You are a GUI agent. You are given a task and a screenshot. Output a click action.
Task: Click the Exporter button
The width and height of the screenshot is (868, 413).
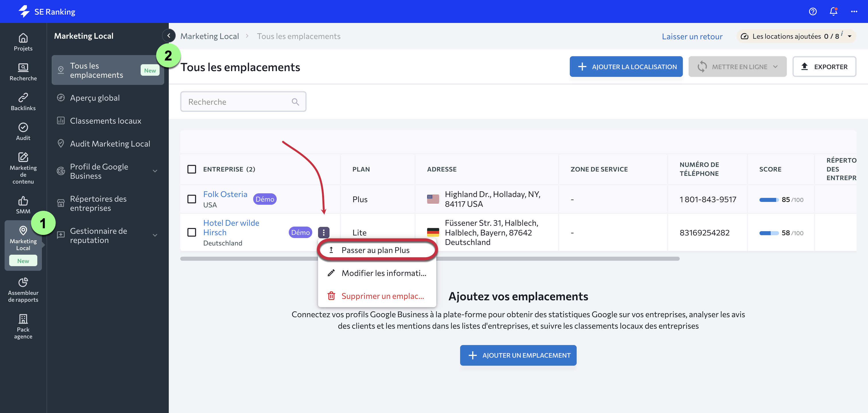(824, 67)
